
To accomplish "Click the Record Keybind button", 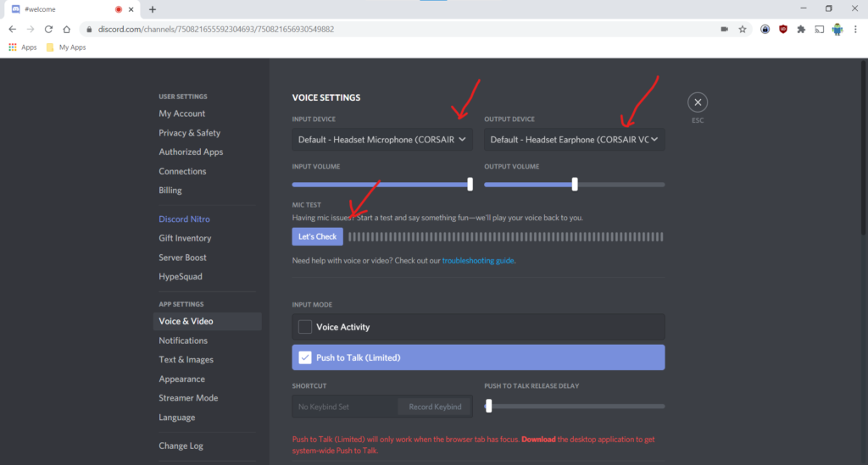I will click(x=435, y=407).
